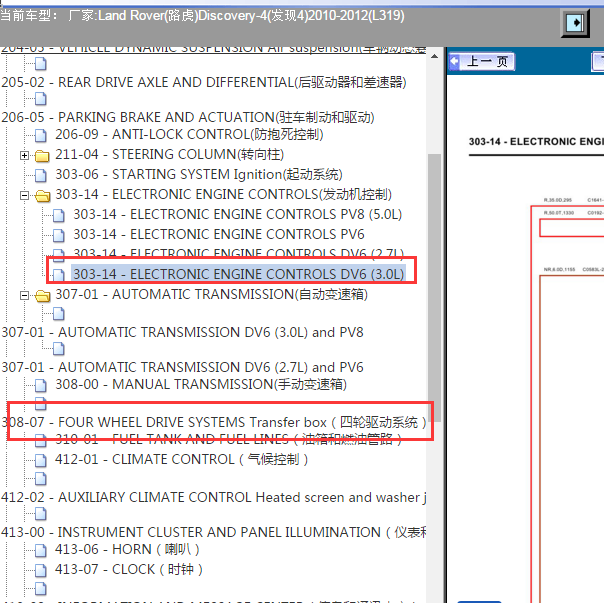
Task: Select ELECTRONIC ENGINE CONTROLS DV6 (3.0L)
Action: (x=239, y=274)
